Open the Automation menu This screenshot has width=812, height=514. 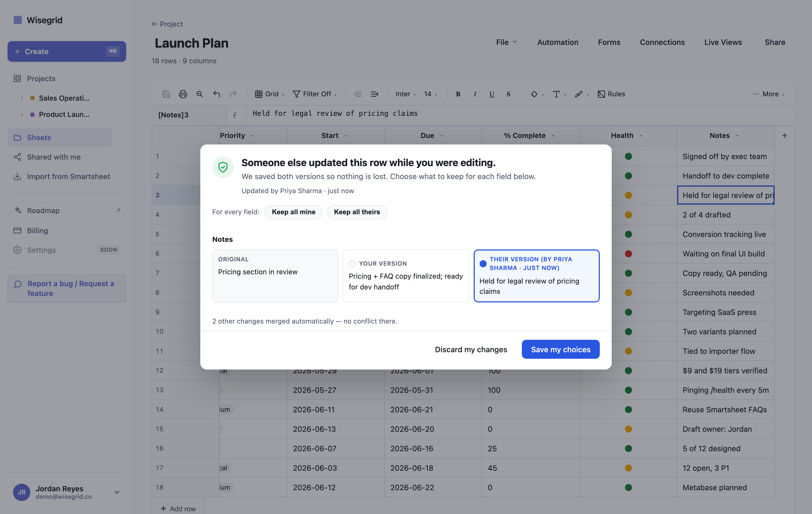click(557, 42)
